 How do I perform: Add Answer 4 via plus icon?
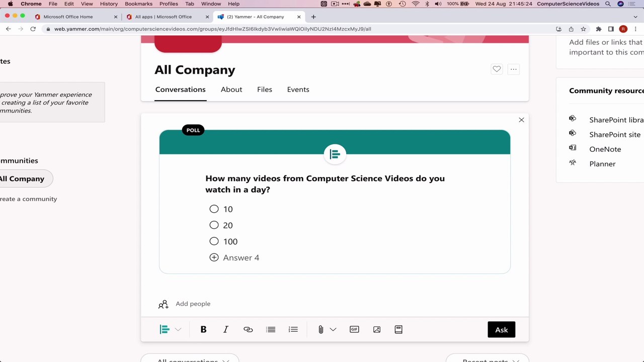(214, 257)
